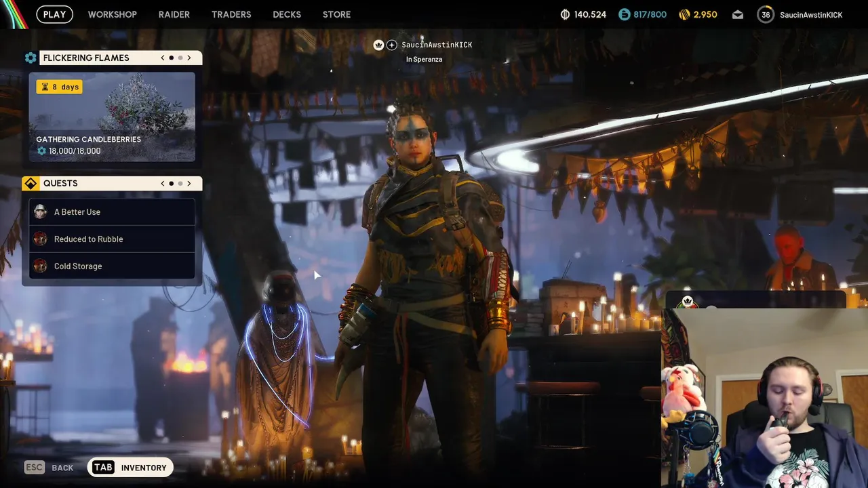Switch to the RAIDER tab
This screenshot has width=868, height=488.
coord(174,14)
